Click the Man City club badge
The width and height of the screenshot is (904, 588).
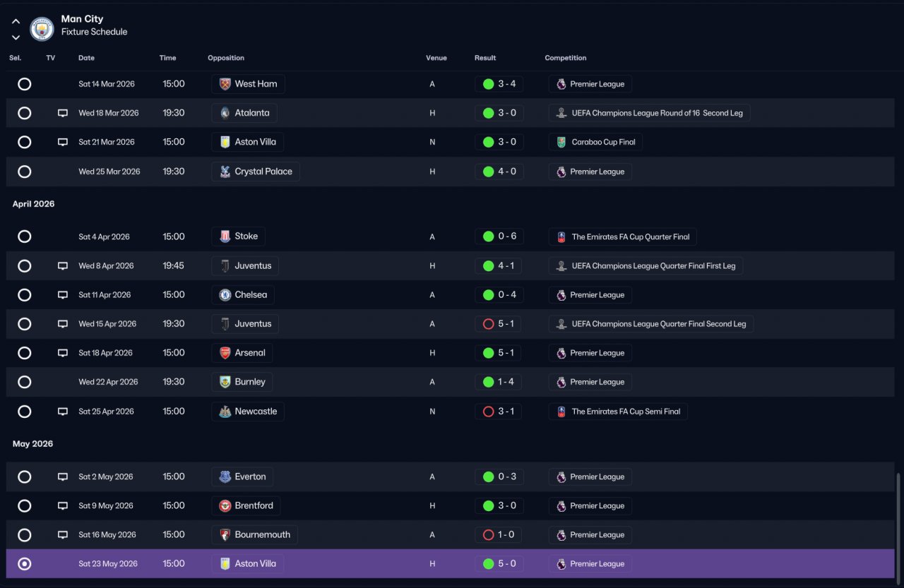tap(42, 29)
